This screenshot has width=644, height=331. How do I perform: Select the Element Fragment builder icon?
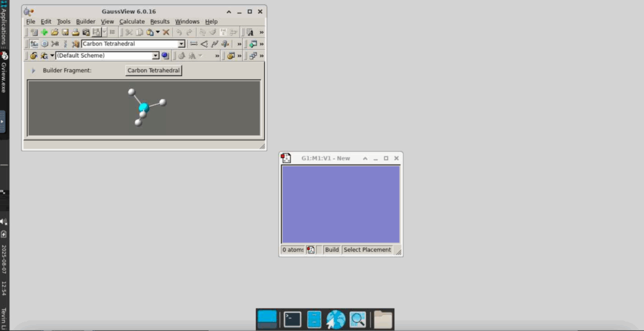(x=34, y=44)
